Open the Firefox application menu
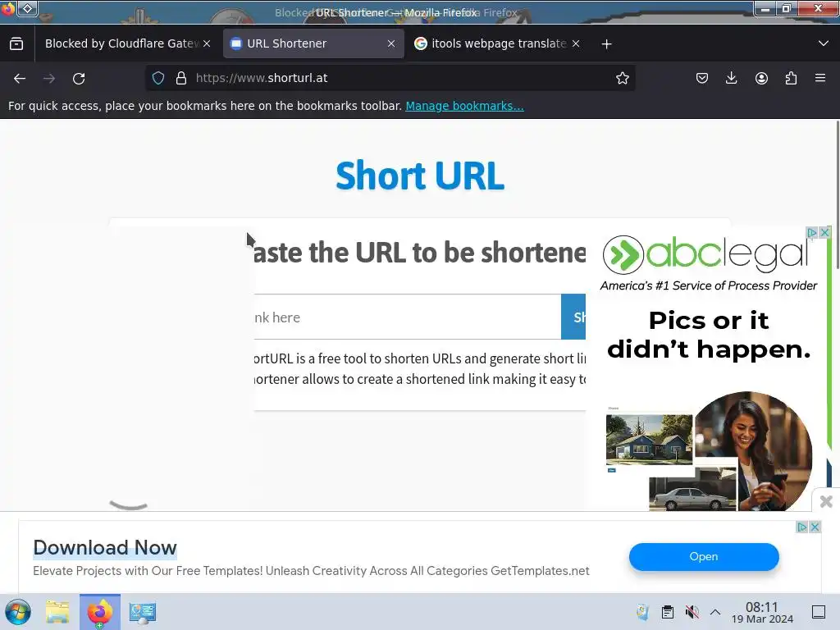This screenshot has height=630, width=840. point(820,78)
